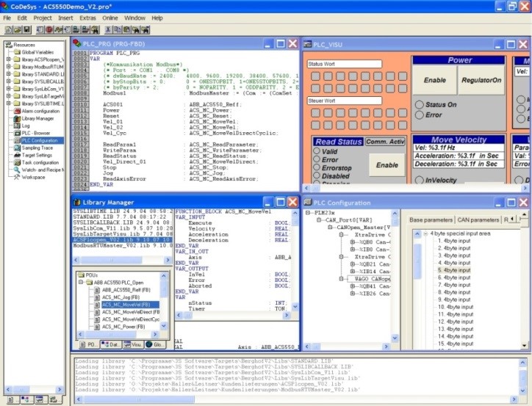532x406 pixels.
Task: Collapse ABB ACS550 PLC_Open folder node
Action: (x=82, y=282)
